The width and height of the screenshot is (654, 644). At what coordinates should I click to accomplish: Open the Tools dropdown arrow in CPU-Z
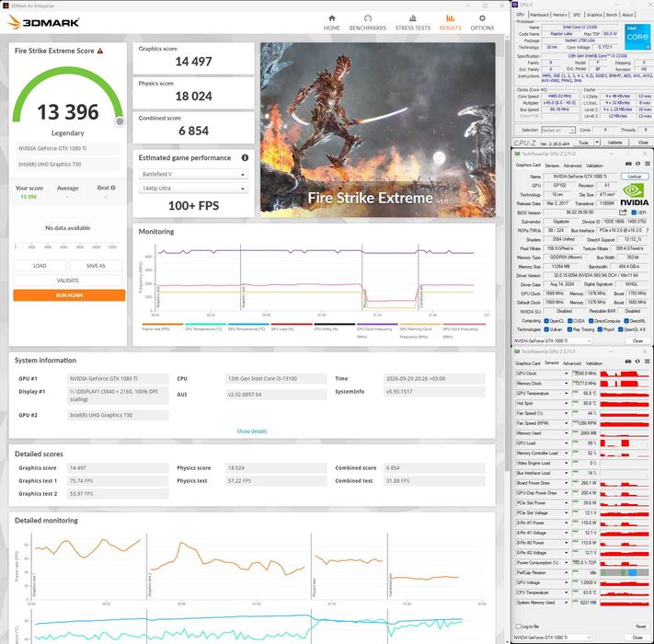[597, 143]
